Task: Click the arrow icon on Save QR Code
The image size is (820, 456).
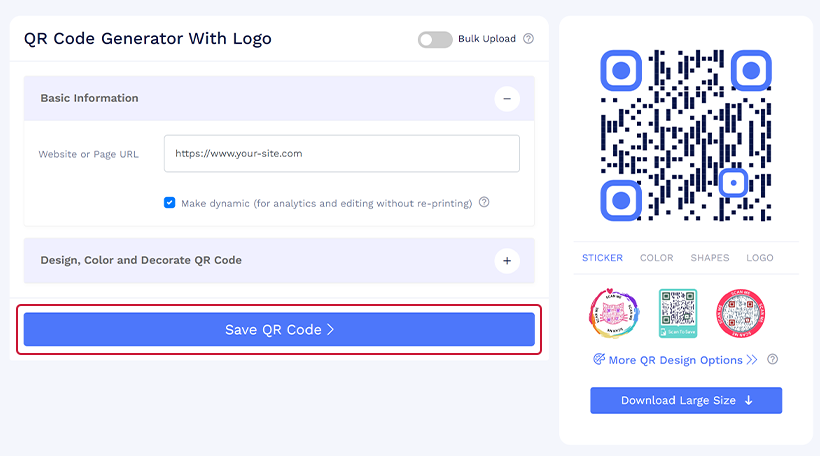Action: (331, 329)
